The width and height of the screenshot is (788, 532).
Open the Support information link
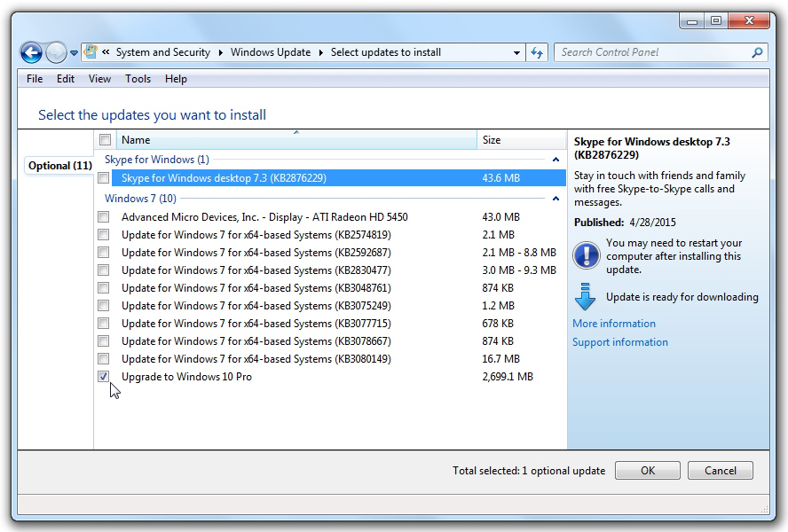pyautogui.click(x=620, y=342)
